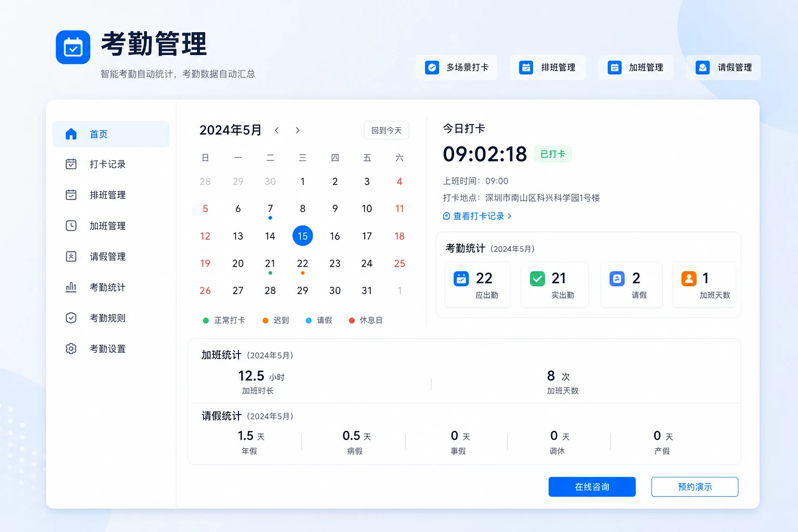Click the 12.5 小时 overtime value
Image resolution: width=798 pixels, height=532 pixels.
261,376
